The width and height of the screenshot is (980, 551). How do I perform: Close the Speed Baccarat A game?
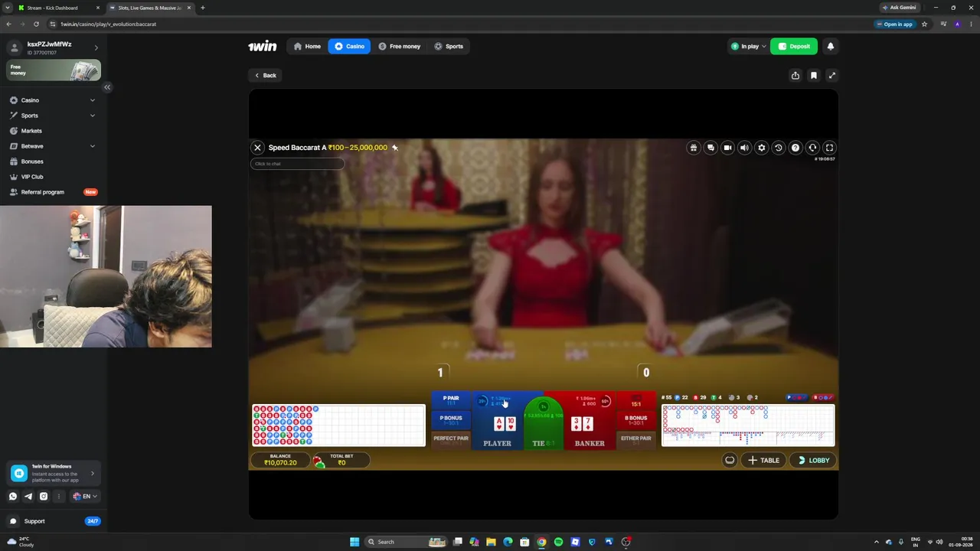(257, 148)
